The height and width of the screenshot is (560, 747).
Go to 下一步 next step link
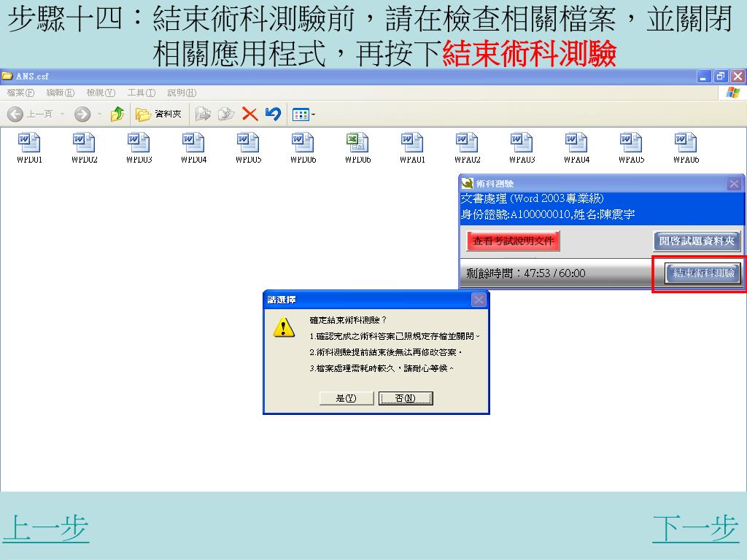tap(695, 529)
